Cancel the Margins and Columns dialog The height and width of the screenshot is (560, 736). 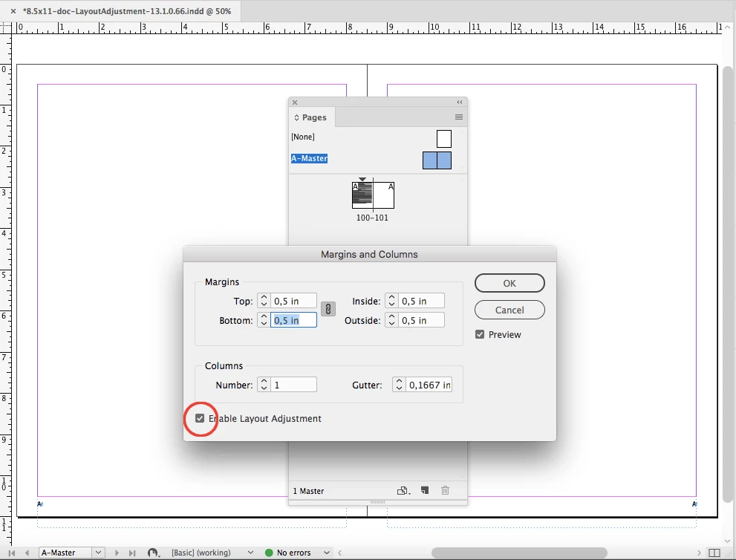509,310
